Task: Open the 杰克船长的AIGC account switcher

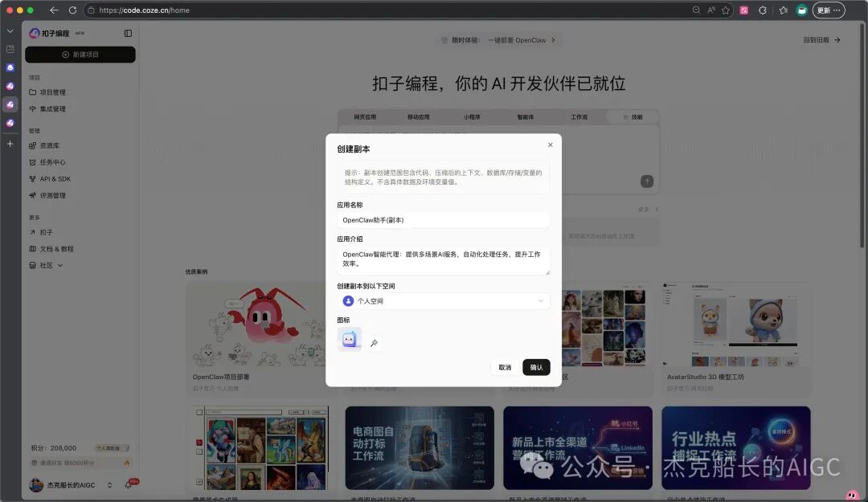Action: [x=71, y=485]
